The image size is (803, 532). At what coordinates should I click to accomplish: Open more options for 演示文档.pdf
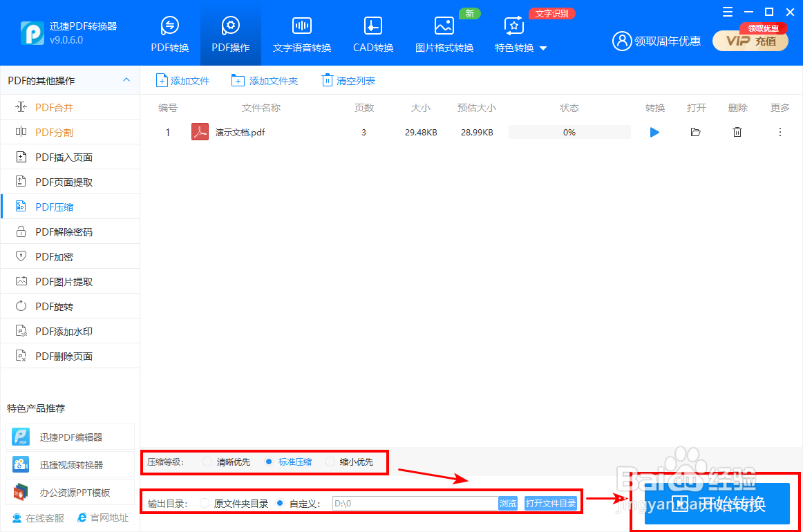pos(780,132)
